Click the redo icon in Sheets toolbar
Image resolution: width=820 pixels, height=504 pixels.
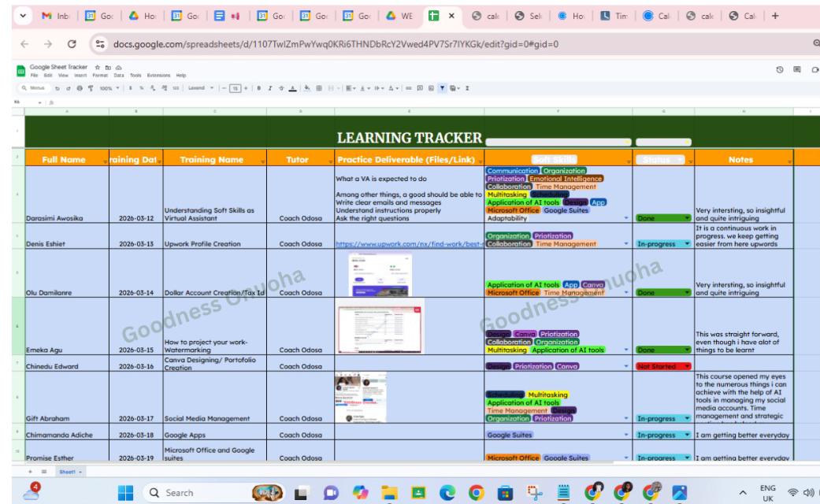[69, 88]
